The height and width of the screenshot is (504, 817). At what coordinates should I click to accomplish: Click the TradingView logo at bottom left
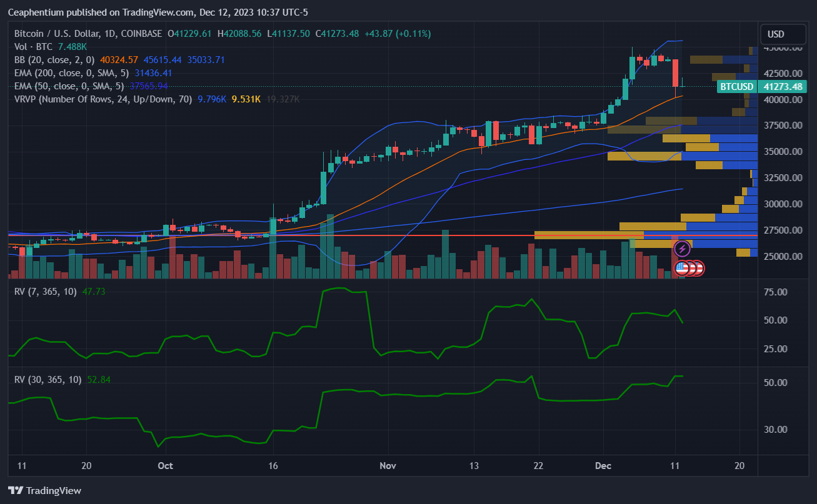click(44, 490)
